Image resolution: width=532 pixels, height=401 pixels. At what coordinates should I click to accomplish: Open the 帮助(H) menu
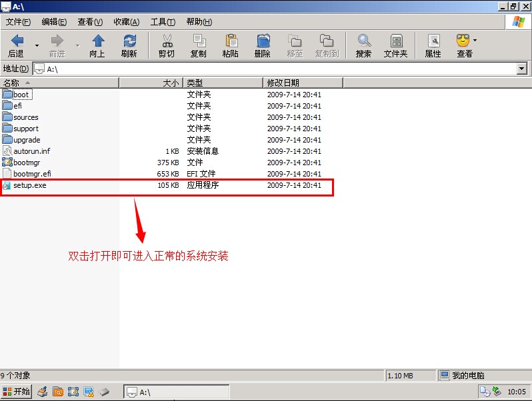[x=199, y=22]
